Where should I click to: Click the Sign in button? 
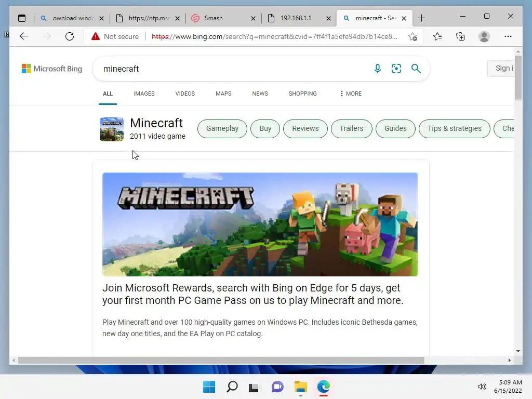[501, 69]
